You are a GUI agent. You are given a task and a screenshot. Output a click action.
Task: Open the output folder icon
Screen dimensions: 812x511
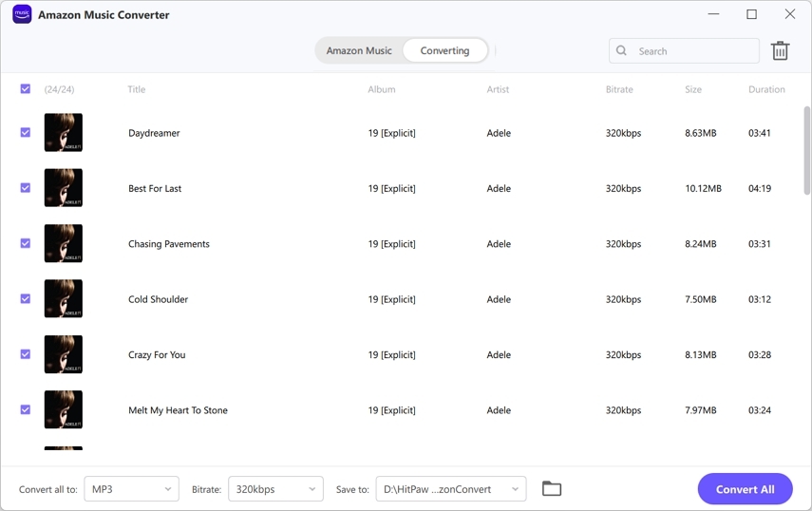552,488
